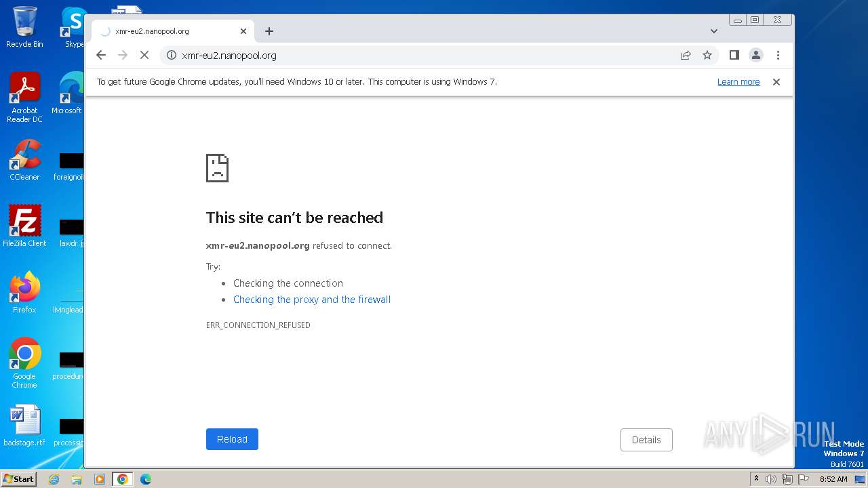Open the Chrome profile avatar
This screenshot has height=488, width=868.
(756, 56)
